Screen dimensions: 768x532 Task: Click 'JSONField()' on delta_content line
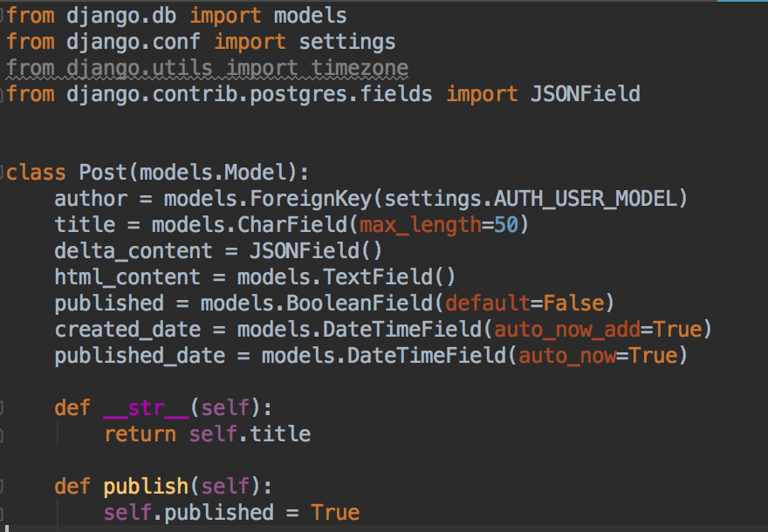pyautogui.click(x=315, y=251)
